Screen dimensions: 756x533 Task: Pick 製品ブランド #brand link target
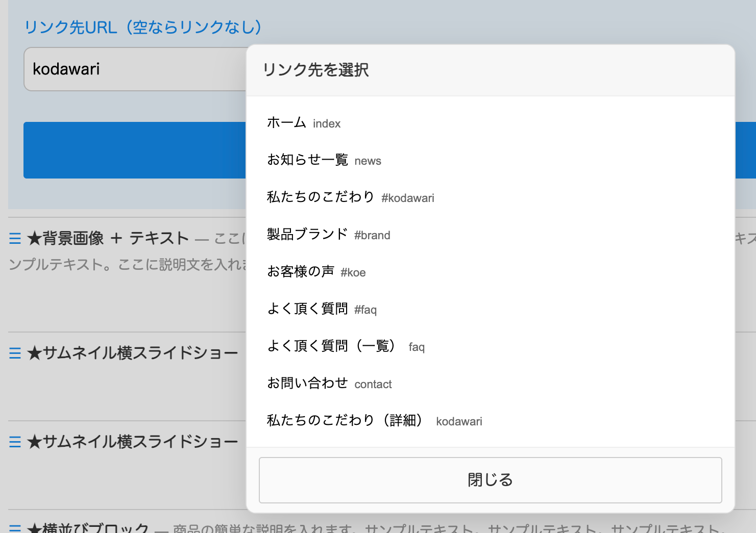click(x=328, y=235)
